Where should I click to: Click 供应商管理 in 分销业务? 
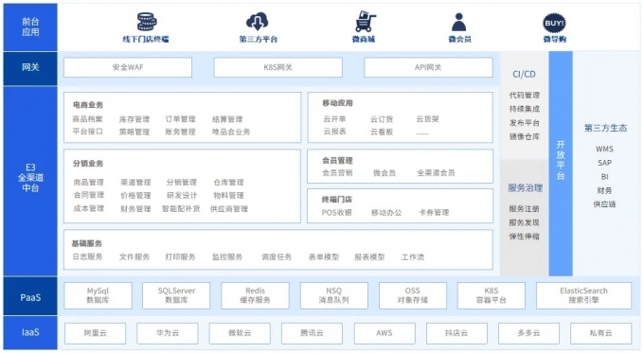click(229, 208)
